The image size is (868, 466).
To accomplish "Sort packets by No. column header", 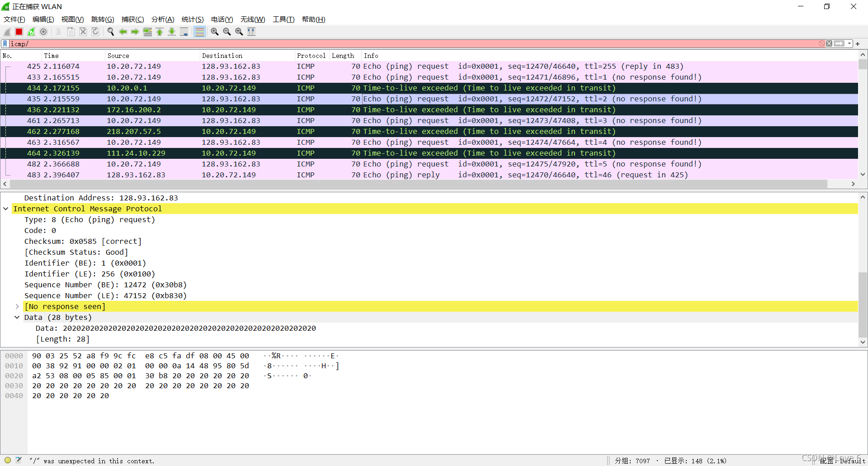I will 21,56.
